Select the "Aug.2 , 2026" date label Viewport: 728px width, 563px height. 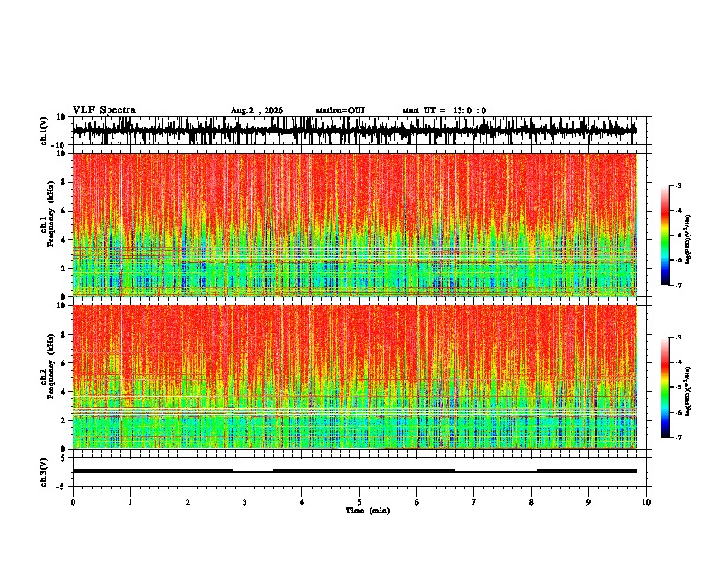(256, 110)
